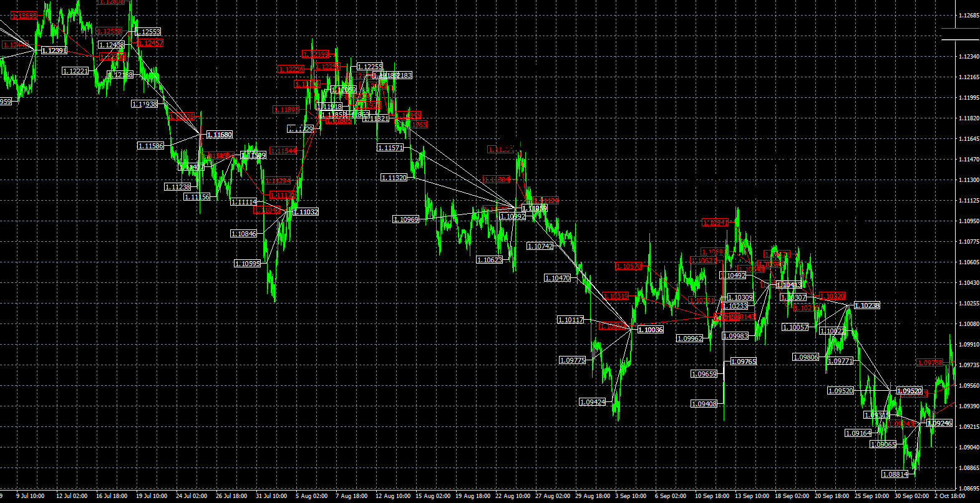This screenshot has width=980, height=503.
Task: Select the 1.11938 price label
Action: pos(145,104)
